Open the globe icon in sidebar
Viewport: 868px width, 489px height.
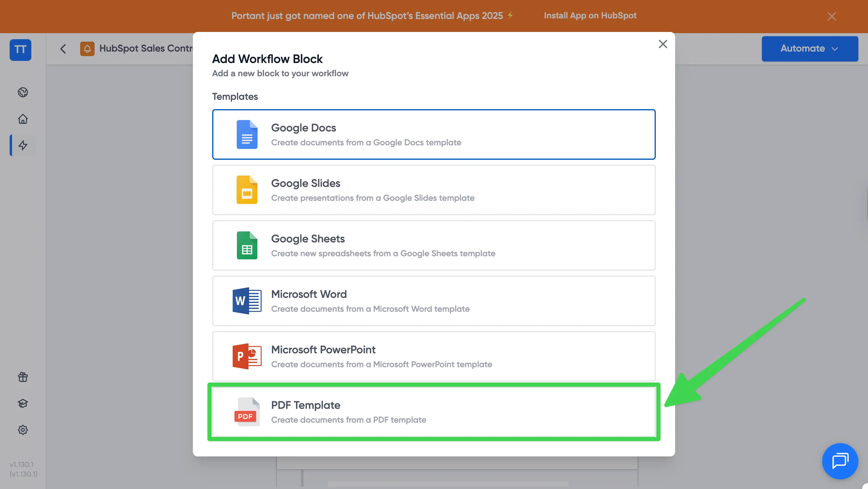pyautogui.click(x=23, y=92)
